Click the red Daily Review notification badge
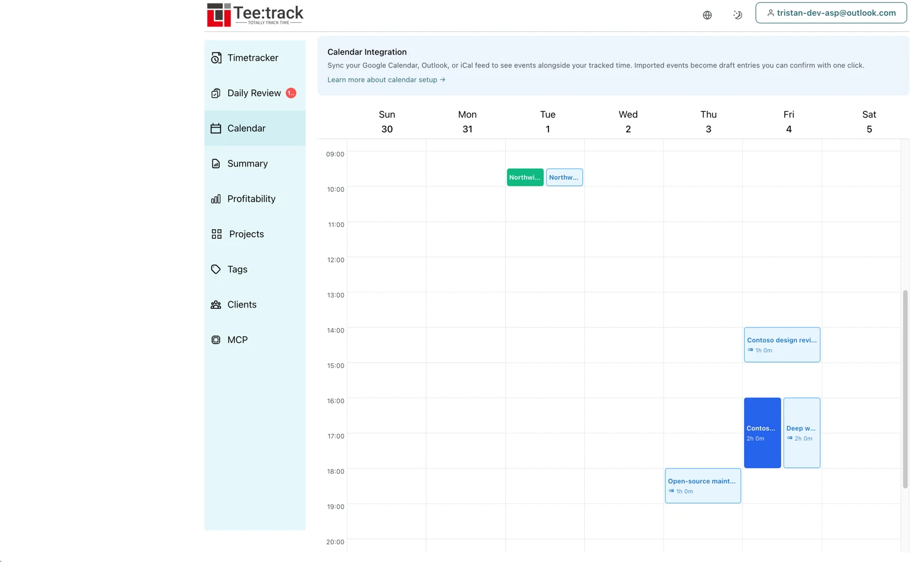 coord(291,93)
